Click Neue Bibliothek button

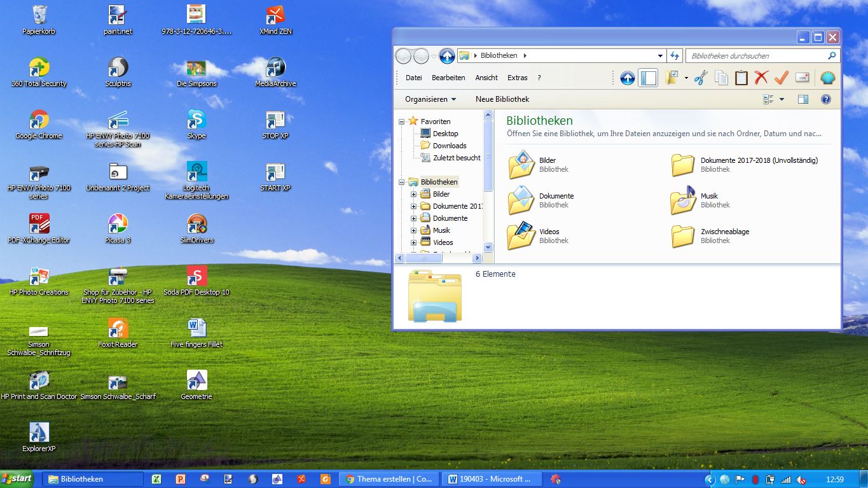(x=502, y=99)
